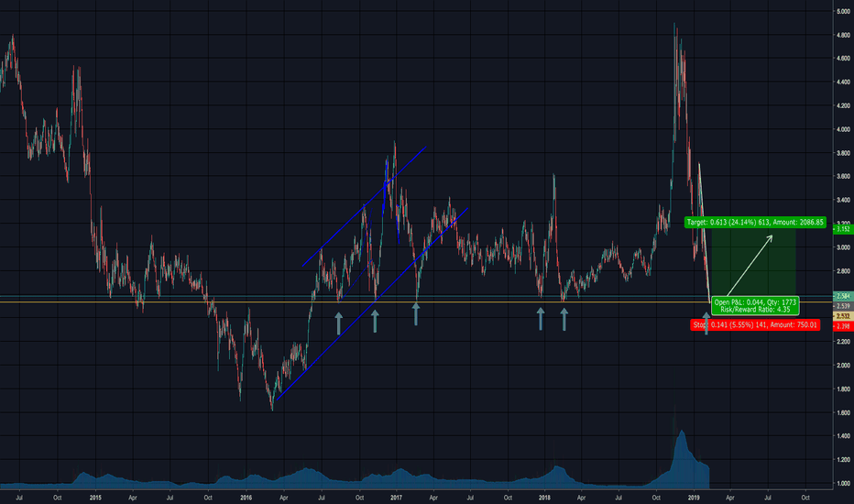
Task: Click the teal 2.584 price tag
Action: pyautogui.click(x=843, y=296)
